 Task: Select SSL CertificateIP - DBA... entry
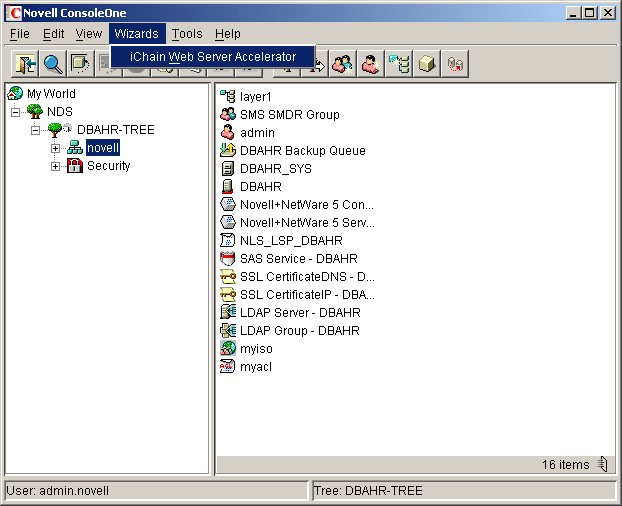307,294
